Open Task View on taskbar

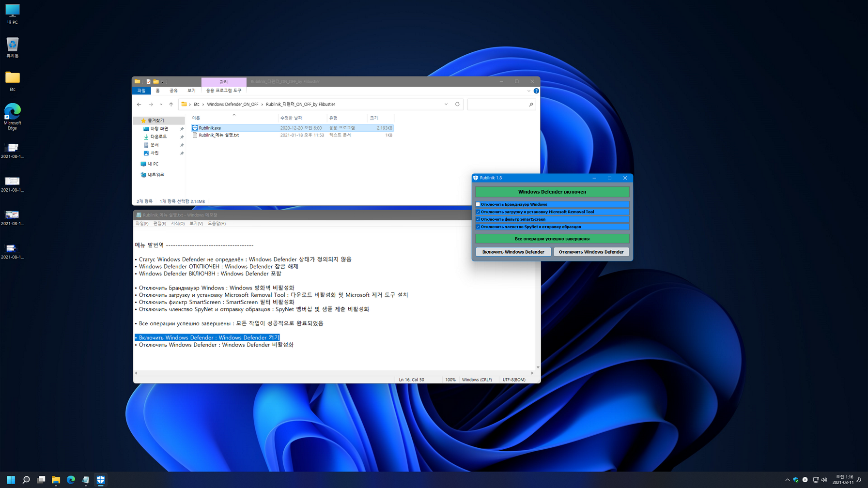(41, 480)
